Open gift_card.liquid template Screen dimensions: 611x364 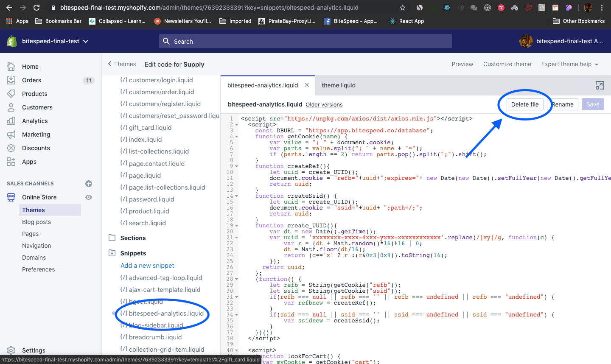pos(150,128)
